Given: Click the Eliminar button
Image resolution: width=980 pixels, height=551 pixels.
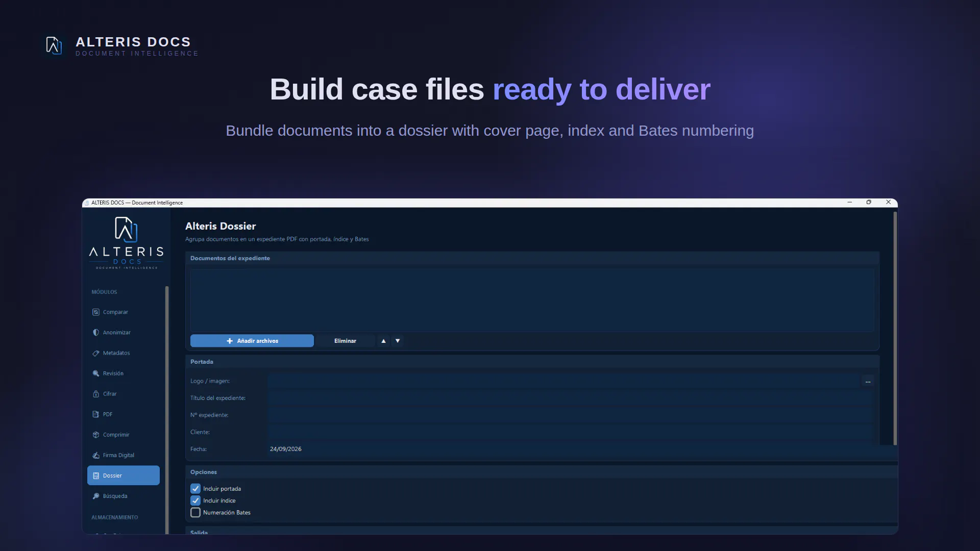Looking at the screenshot, I should point(345,341).
